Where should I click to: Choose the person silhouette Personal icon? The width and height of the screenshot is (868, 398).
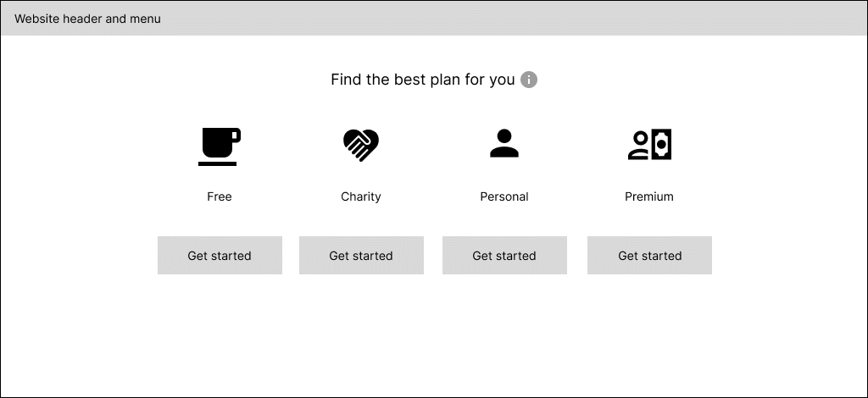pos(504,143)
